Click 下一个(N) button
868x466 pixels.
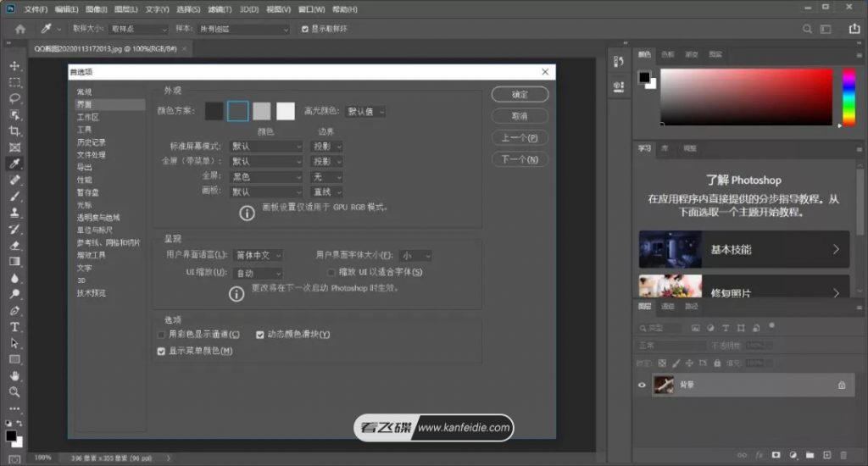coord(520,159)
